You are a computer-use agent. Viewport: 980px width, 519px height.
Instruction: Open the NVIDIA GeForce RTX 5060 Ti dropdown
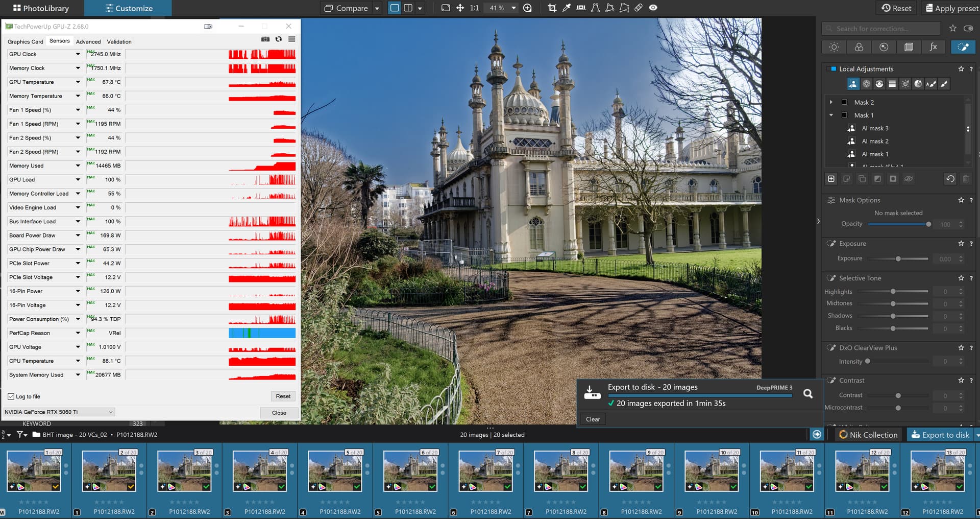coord(59,412)
